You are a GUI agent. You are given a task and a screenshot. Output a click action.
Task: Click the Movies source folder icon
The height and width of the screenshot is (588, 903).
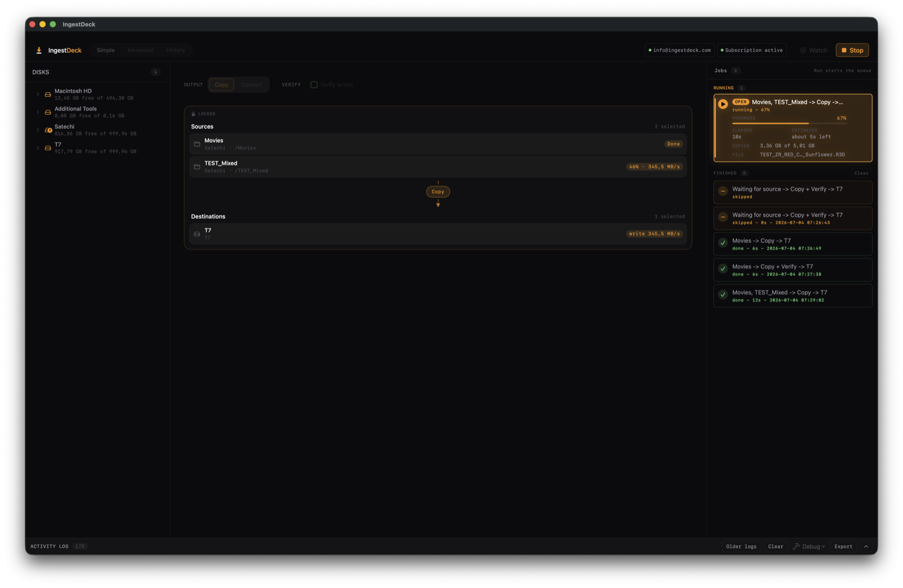(x=197, y=144)
